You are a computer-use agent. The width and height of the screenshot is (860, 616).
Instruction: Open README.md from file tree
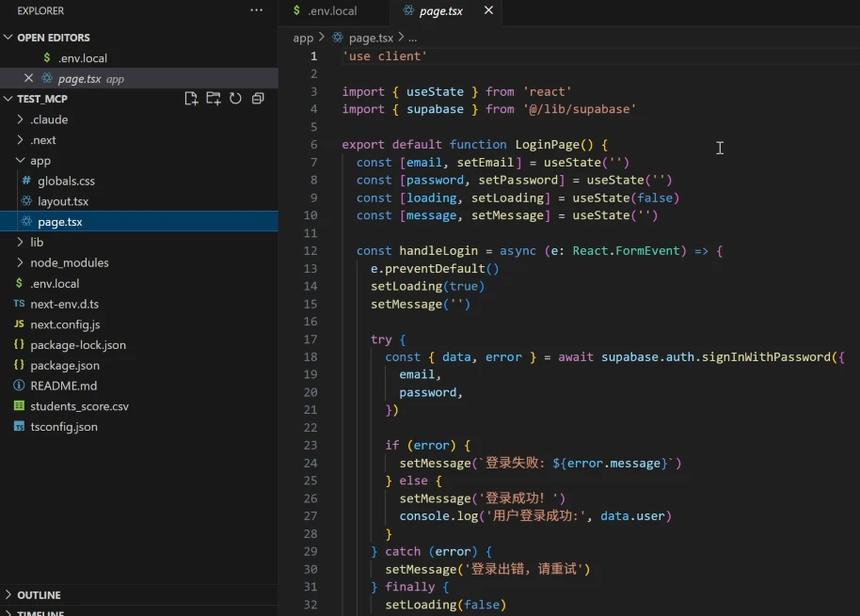(64, 386)
